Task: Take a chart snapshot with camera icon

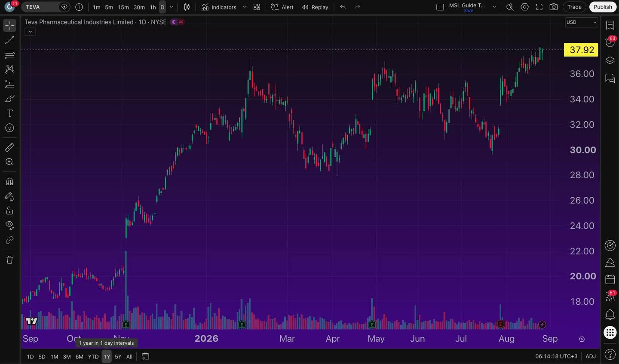Action: (x=554, y=7)
